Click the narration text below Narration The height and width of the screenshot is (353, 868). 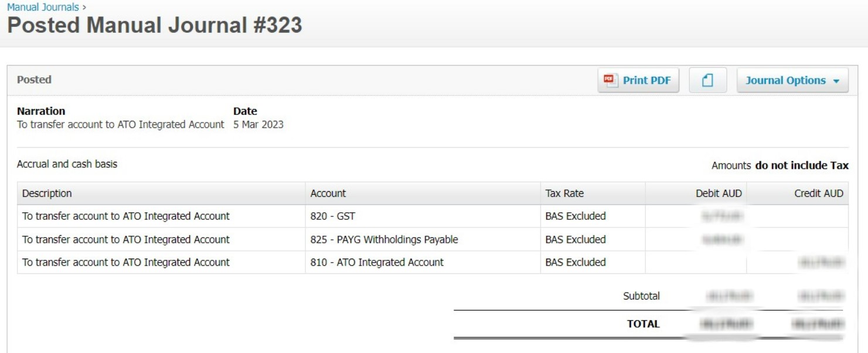(x=121, y=124)
